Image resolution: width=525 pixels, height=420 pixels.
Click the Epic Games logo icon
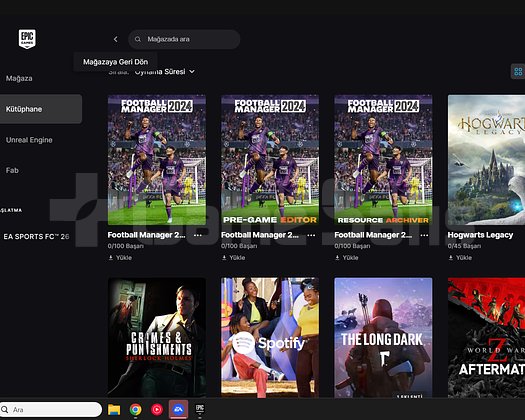click(x=27, y=39)
